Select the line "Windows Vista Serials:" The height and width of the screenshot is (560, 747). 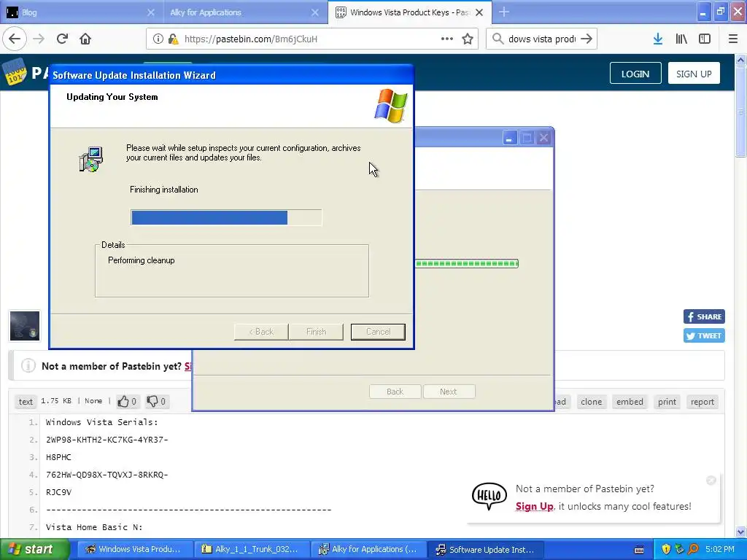click(102, 422)
